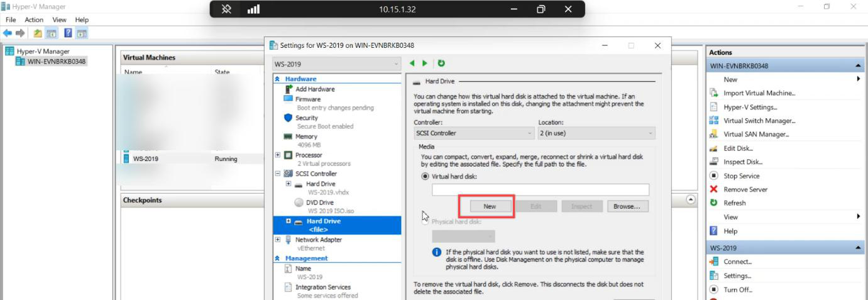Click the Help icon in Actions pane
868x300 pixels.
click(x=713, y=231)
